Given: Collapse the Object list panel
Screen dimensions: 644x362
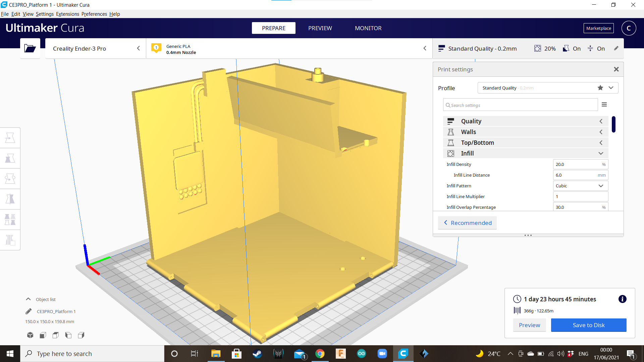Looking at the screenshot, I should [29, 299].
